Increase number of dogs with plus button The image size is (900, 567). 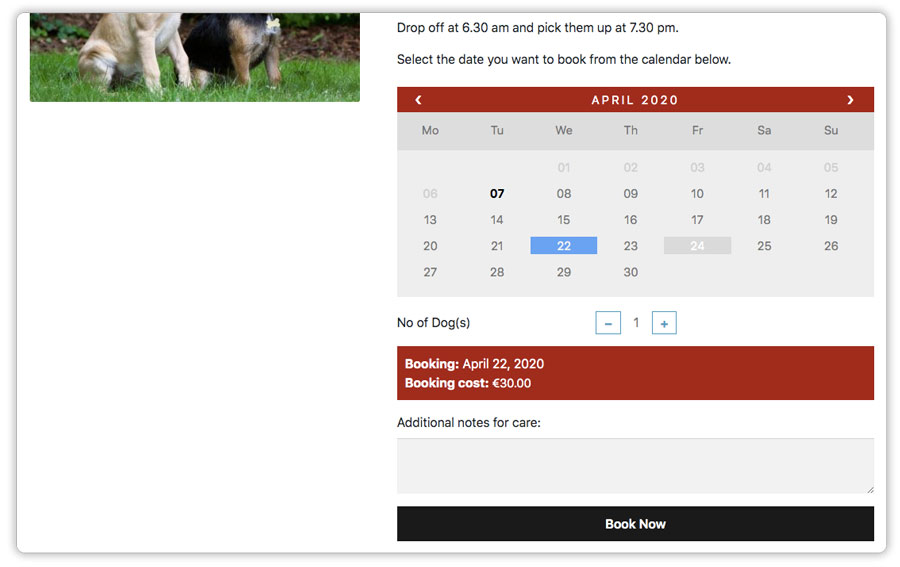(664, 323)
